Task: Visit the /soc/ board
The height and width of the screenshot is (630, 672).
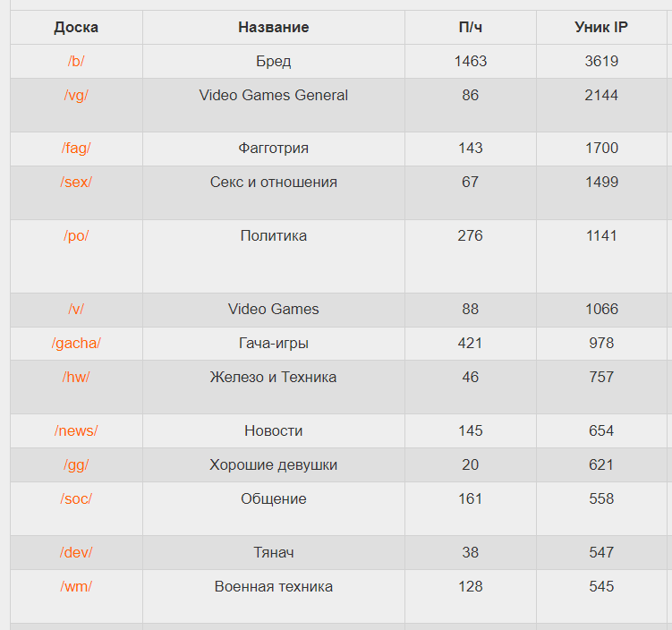Action: pos(76,499)
